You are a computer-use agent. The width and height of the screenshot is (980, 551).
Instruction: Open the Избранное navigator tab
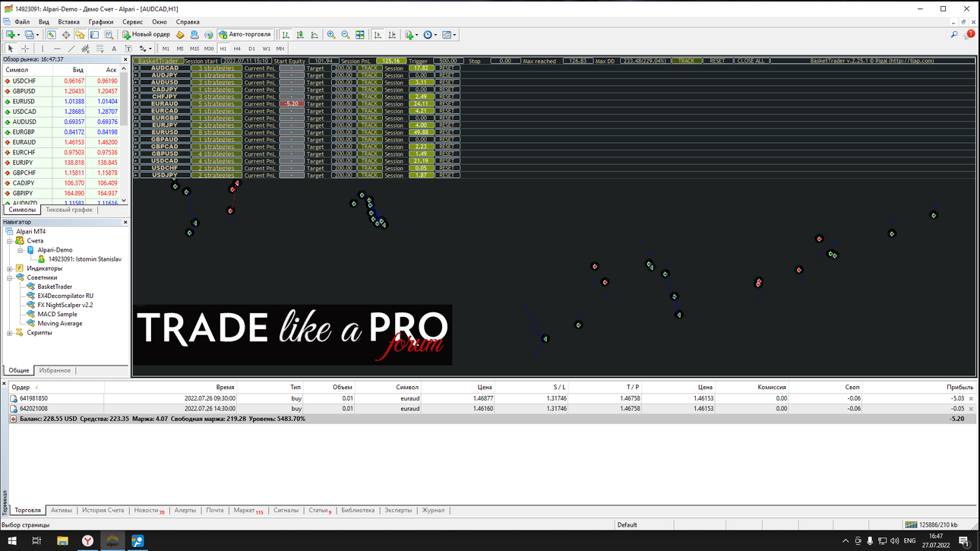(55, 370)
